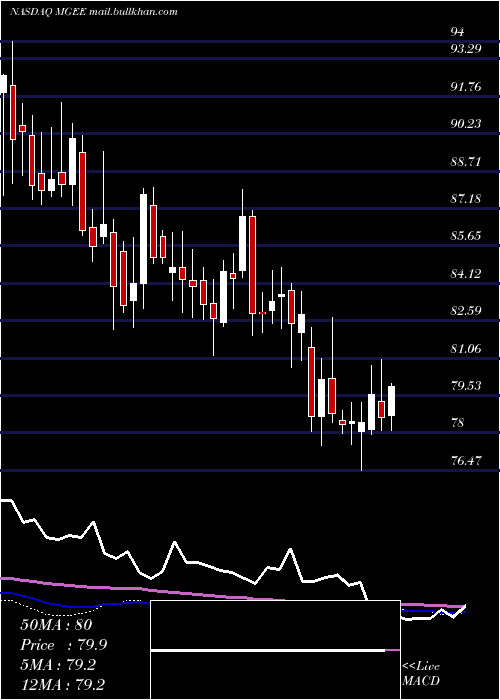Click the 88.71 price axis label
Screen dimensions: 500x700
tap(466, 161)
